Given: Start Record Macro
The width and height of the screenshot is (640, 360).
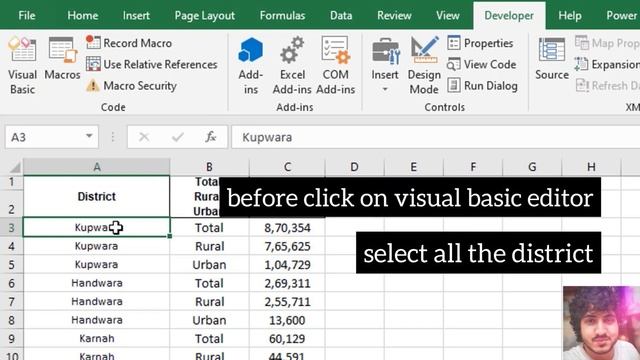Looking at the screenshot, I should [x=129, y=43].
